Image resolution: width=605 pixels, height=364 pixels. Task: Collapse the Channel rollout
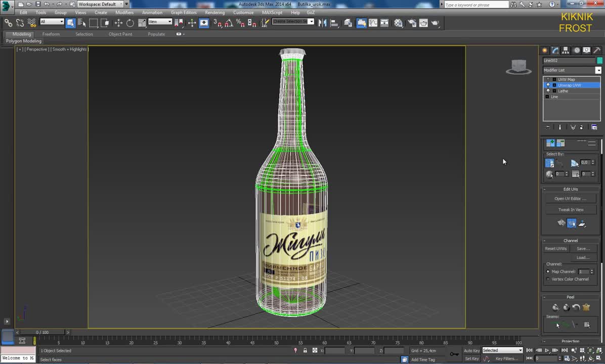click(570, 240)
